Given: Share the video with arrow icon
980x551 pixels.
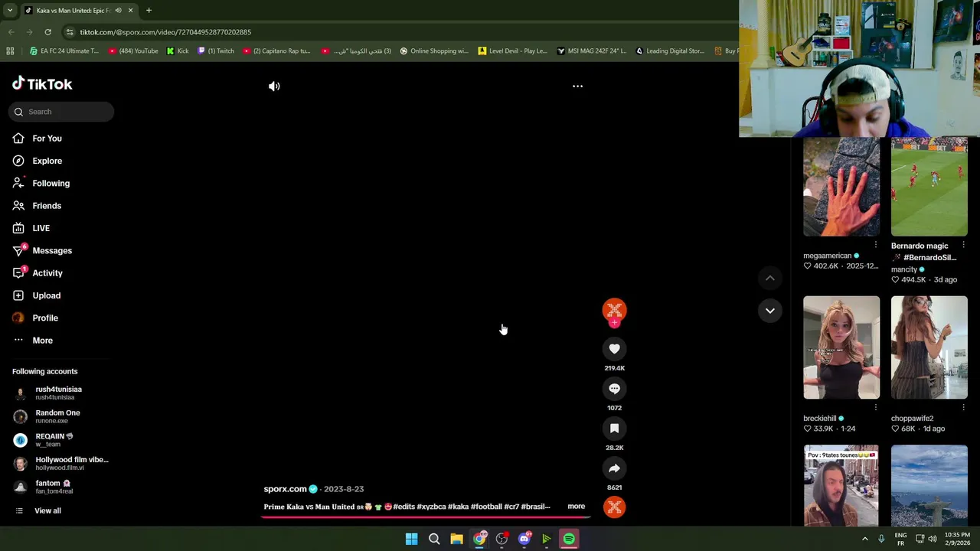Looking at the screenshot, I should (614, 468).
